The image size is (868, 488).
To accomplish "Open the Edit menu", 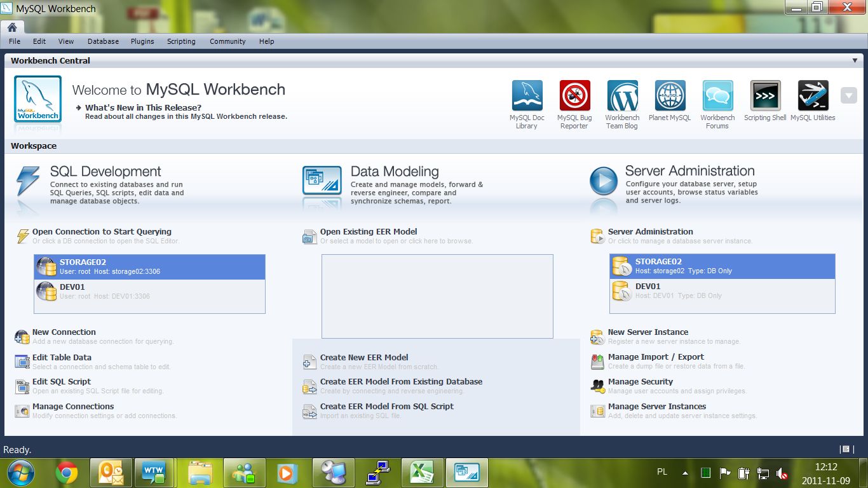I will [39, 41].
